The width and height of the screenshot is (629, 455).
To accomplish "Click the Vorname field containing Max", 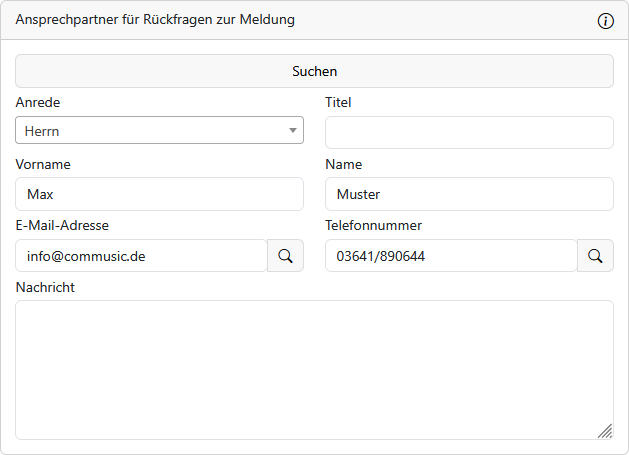I will click(x=159, y=194).
